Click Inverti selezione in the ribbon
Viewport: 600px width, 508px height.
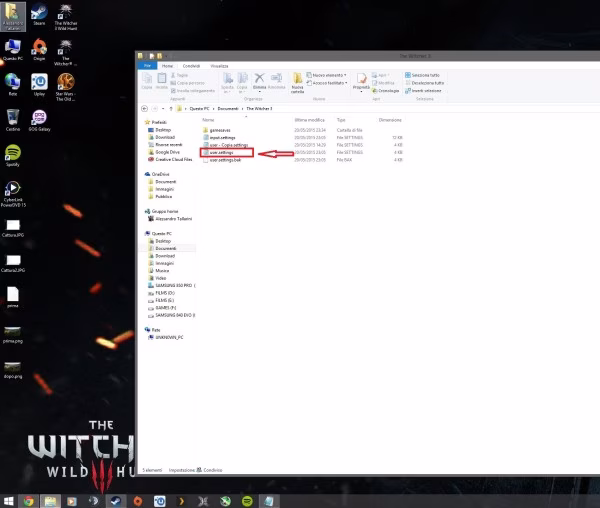click(x=423, y=91)
